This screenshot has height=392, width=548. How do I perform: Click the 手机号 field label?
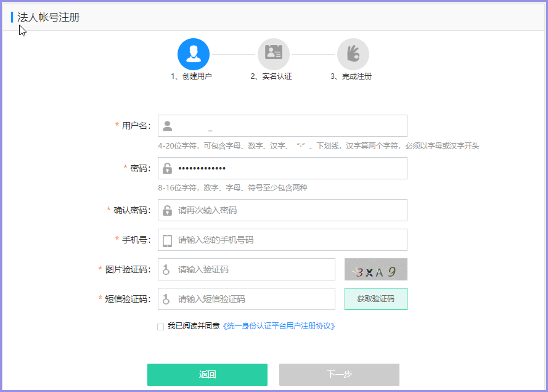tap(136, 240)
